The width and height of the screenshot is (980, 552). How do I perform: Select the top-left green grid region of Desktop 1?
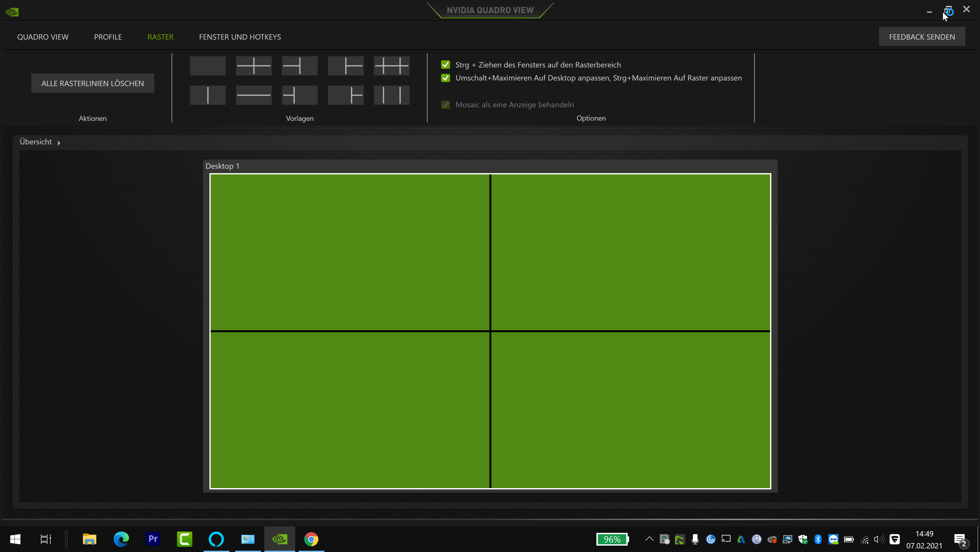point(350,252)
